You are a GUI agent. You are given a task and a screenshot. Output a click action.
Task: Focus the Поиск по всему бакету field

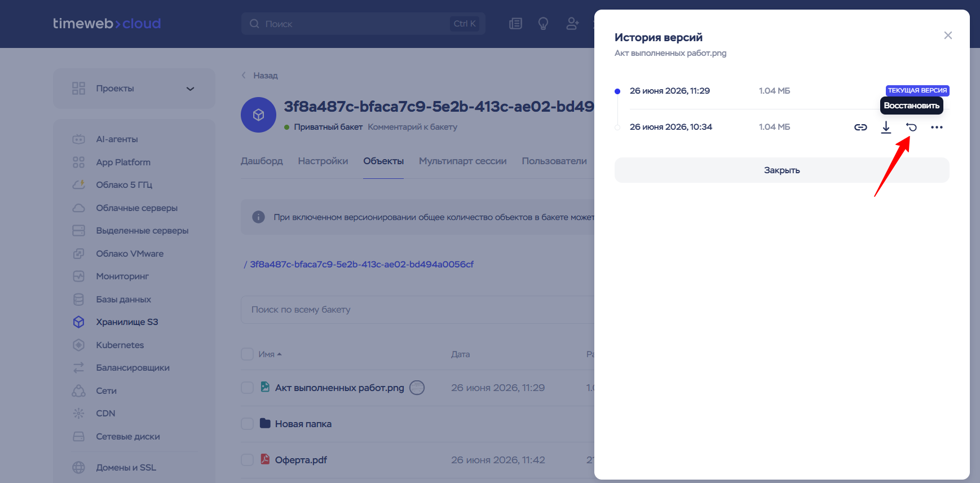(417, 310)
